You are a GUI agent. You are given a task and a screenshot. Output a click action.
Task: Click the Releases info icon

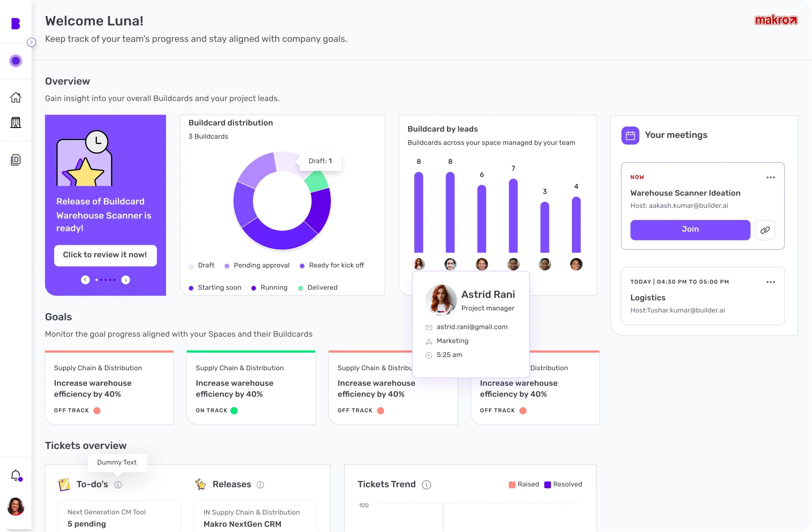[x=260, y=485]
